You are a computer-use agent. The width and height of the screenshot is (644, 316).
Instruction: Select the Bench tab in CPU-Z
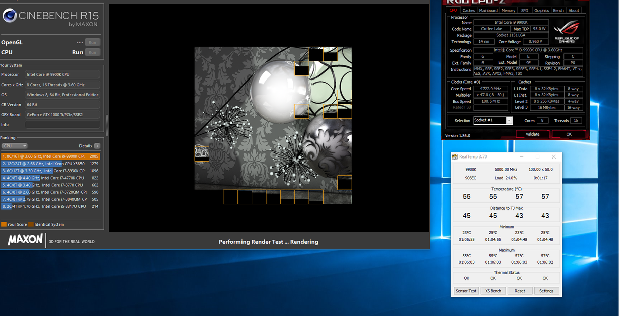click(x=558, y=10)
